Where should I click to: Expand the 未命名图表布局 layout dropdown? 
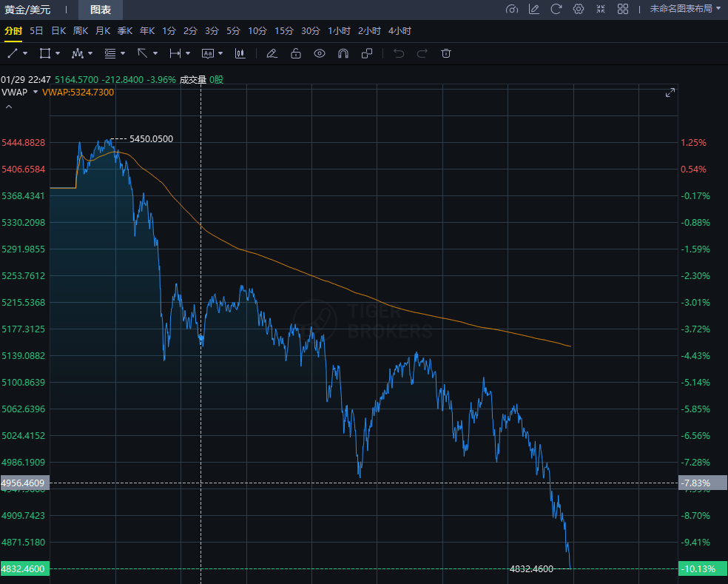684,9
